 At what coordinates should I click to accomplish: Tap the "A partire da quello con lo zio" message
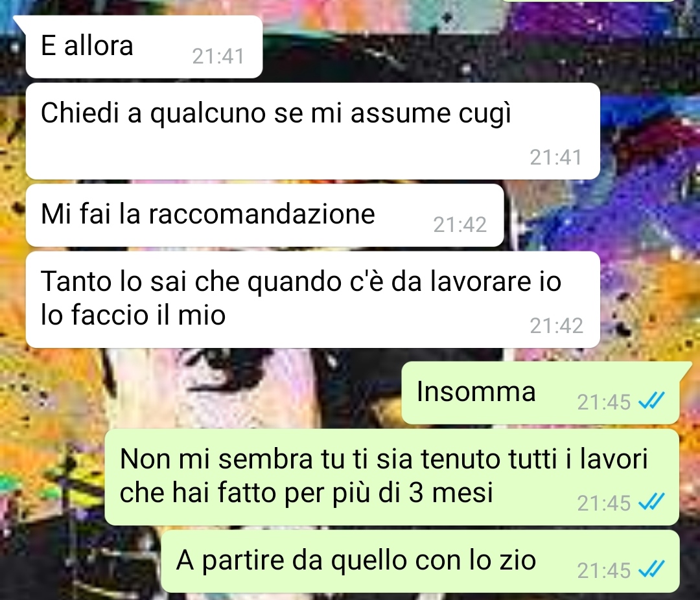tap(419, 561)
